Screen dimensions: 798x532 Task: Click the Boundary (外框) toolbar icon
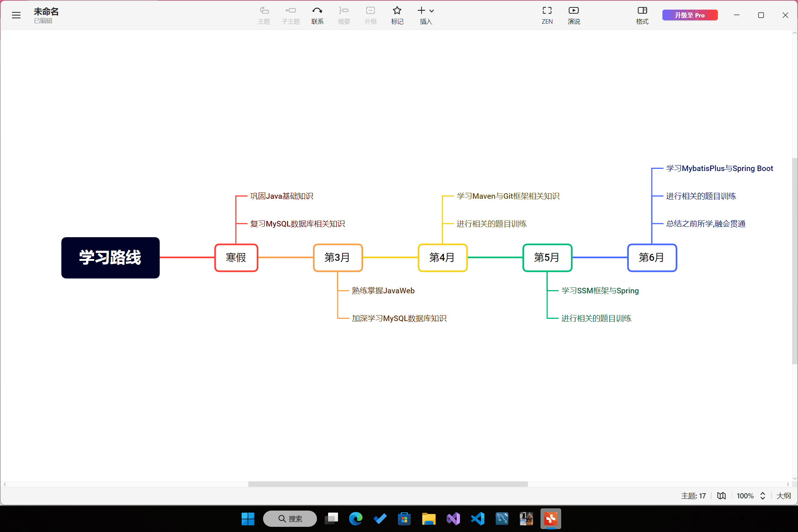370,15
